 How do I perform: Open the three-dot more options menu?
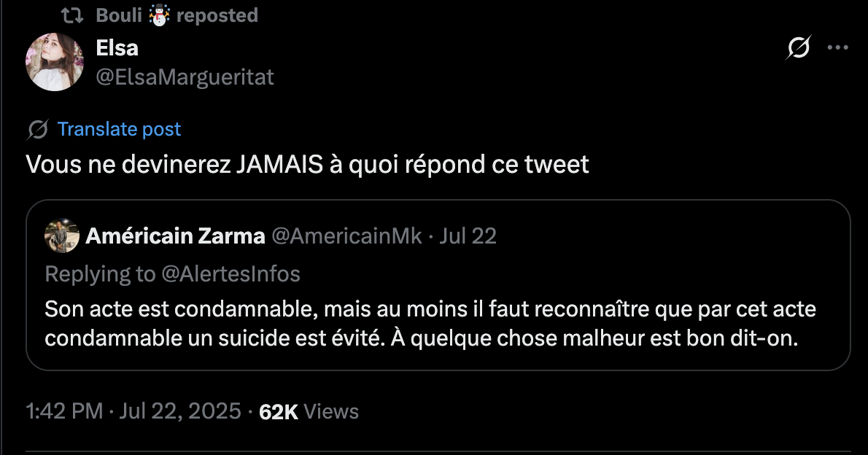tap(837, 47)
